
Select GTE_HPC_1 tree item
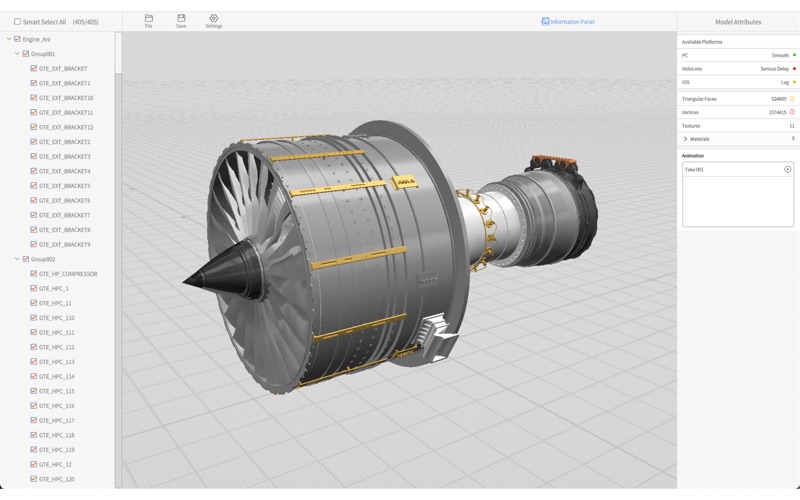tap(54, 288)
